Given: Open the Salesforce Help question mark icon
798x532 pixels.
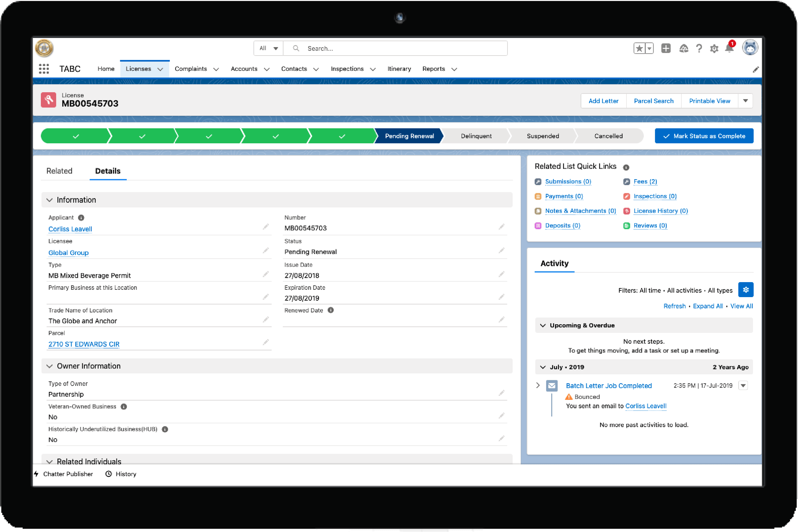Looking at the screenshot, I should pyautogui.click(x=698, y=49).
